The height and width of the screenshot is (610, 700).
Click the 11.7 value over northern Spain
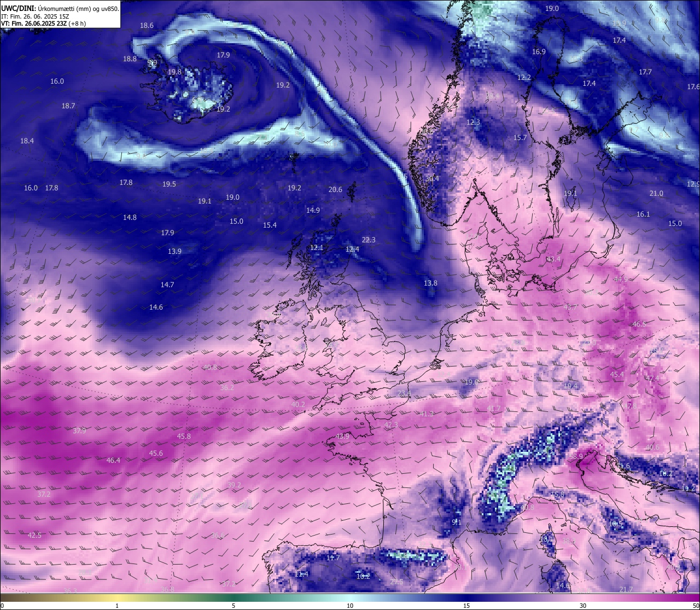[333, 557]
